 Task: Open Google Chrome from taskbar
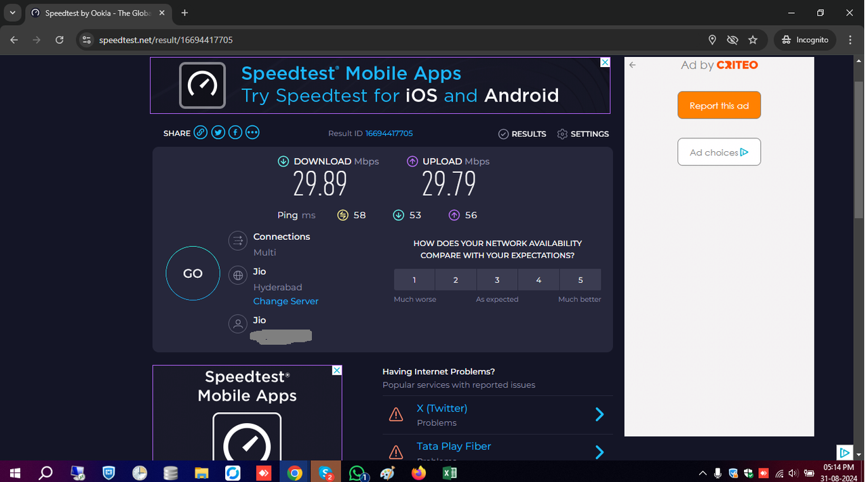coord(294,473)
